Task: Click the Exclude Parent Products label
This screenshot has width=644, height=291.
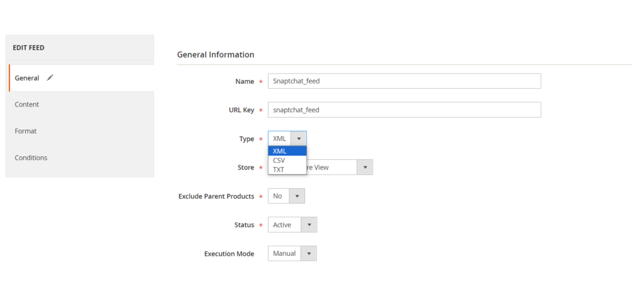Action: click(x=216, y=197)
